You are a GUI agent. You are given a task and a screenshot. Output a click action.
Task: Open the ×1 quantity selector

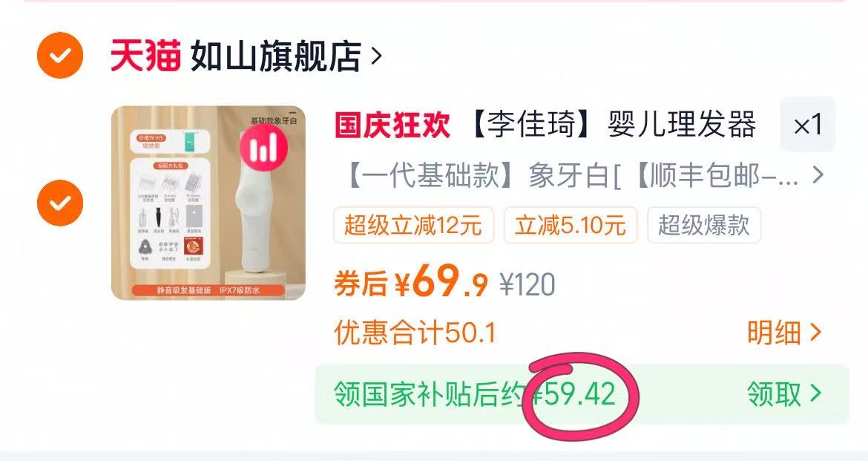pos(808,125)
